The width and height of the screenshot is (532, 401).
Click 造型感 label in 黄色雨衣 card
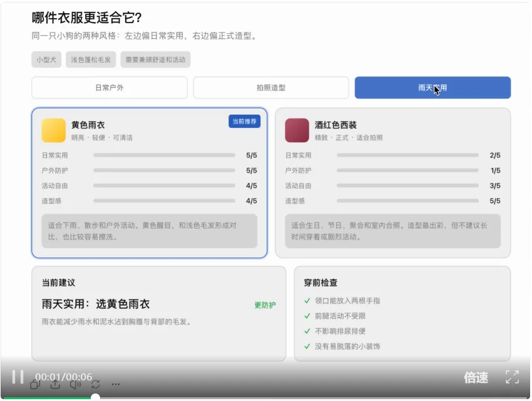[x=51, y=201]
